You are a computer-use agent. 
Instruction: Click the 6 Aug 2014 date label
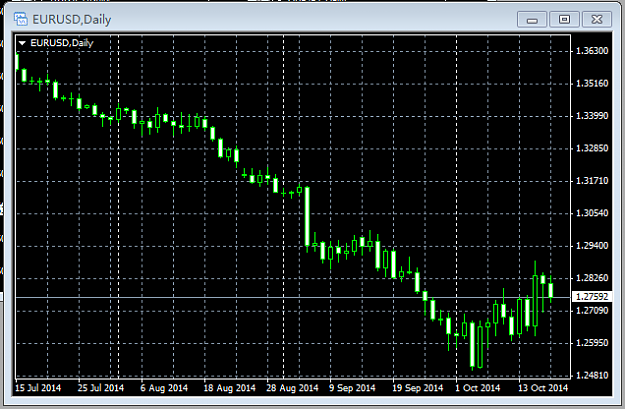click(164, 387)
